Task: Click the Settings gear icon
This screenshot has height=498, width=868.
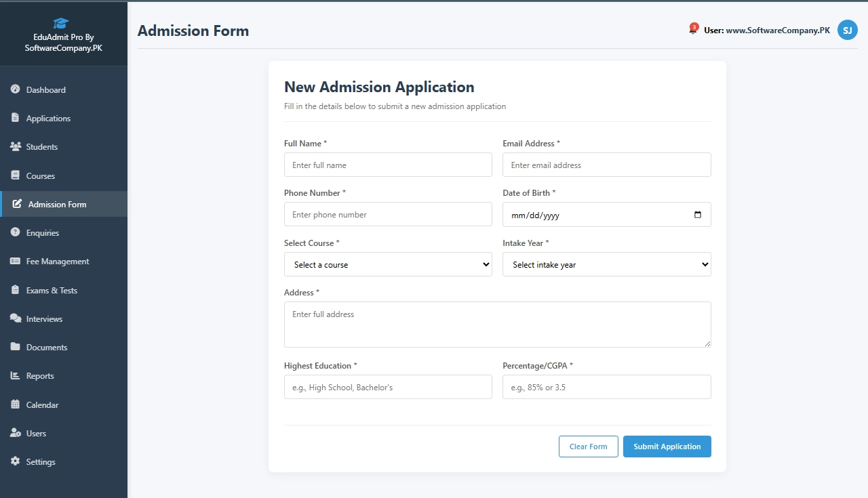Action: 15,461
